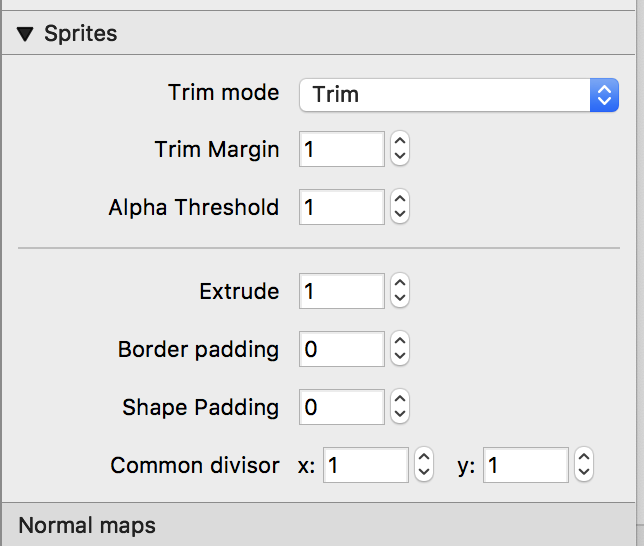
Task: Click the Common divisor y field
Action: tap(526, 466)
